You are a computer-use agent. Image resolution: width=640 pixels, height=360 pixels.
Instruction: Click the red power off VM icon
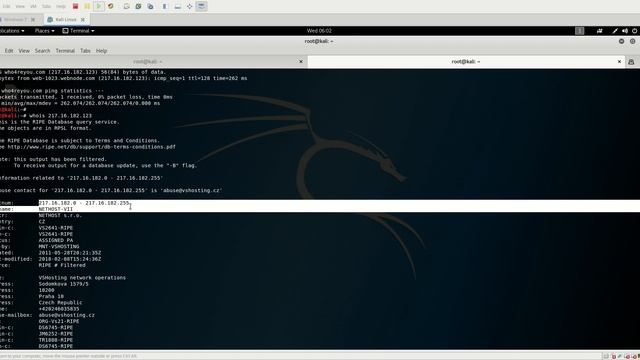(75, 6)
